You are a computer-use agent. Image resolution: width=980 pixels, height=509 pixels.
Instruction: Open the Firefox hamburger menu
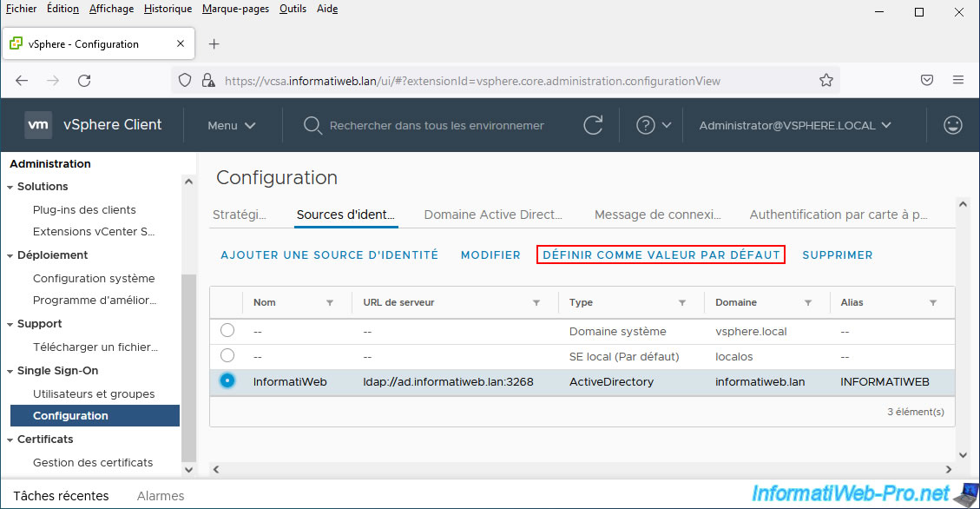pos(958,80)
